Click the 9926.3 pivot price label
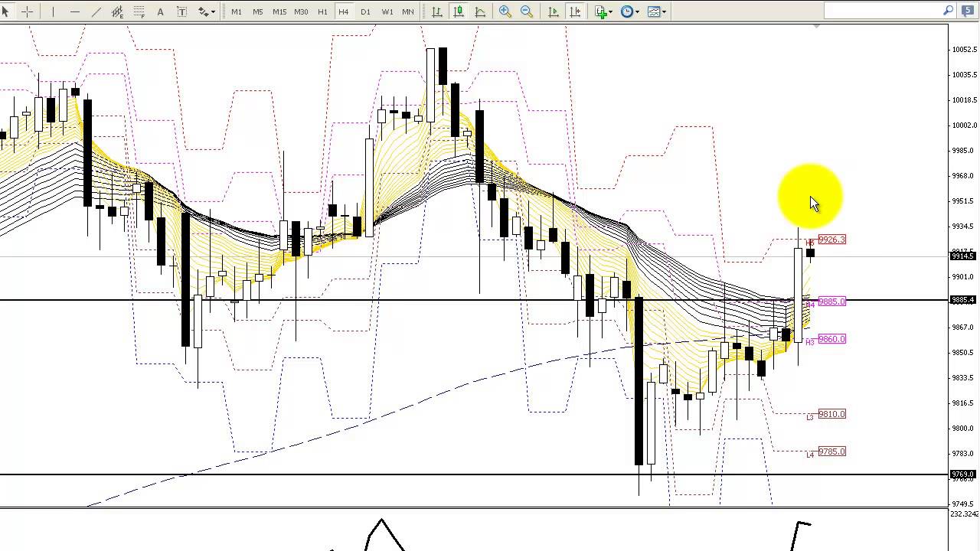This screenshot has height=551, width=980. tap(831, 240)
